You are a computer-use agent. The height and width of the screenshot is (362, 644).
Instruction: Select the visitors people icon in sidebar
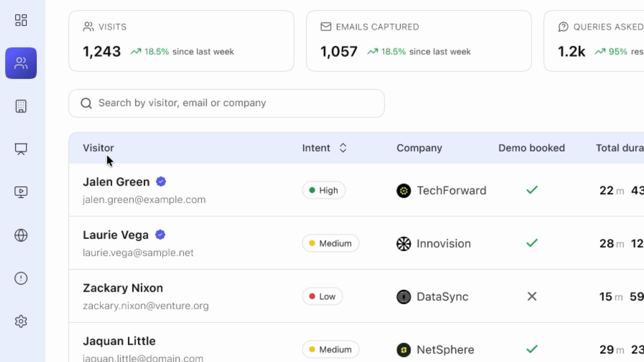[21, 63]
